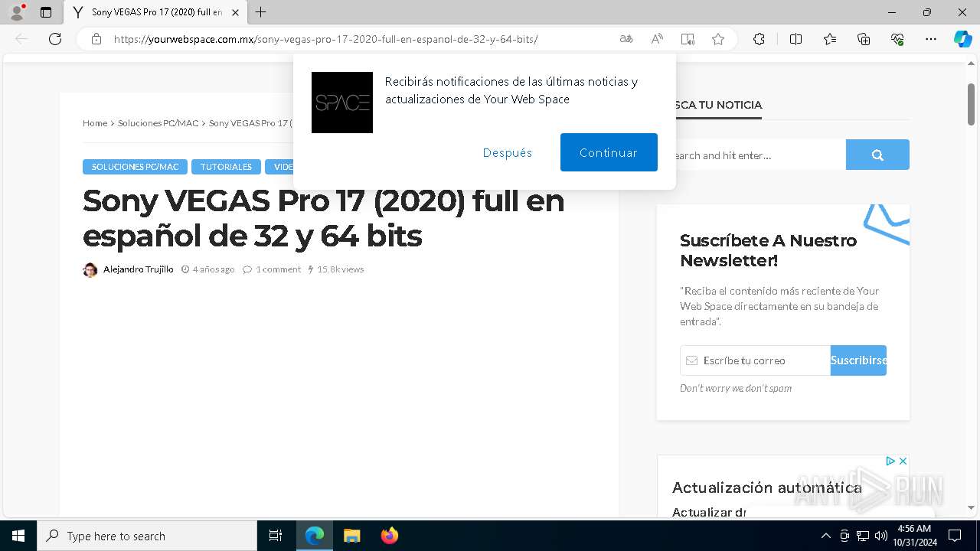Open Soluciones PC/MAC breadcrumb
The height and width of the screenshot is (551, 980).
tap(158, 123)
